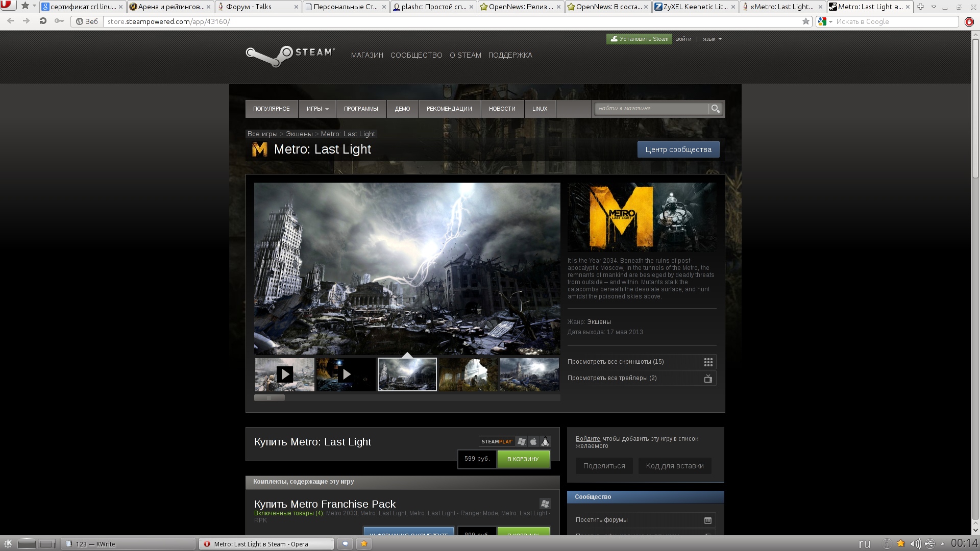980x551 pixels.
Task: Select the lightning storm screenshot thumbnail
Action: (x=407, y=374)
